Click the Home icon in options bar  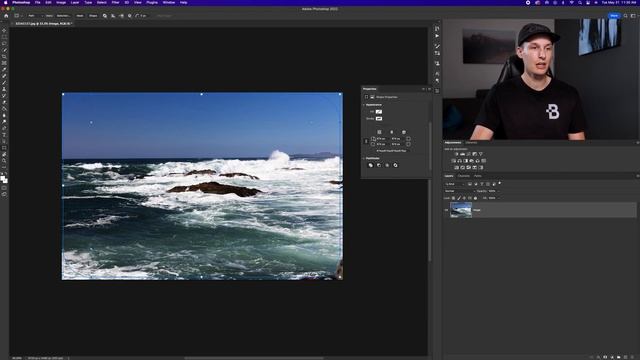tap(6, 16)
